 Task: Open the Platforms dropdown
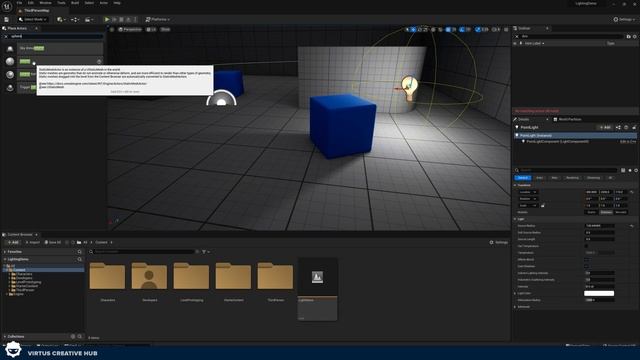pyautogui.click(x=158, y=19)
